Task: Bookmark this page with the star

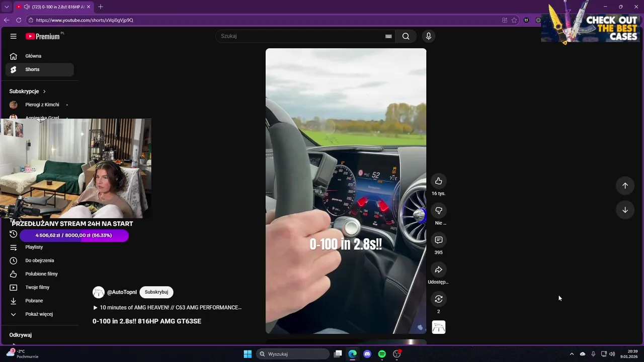Action: click(x=514, y=20)
